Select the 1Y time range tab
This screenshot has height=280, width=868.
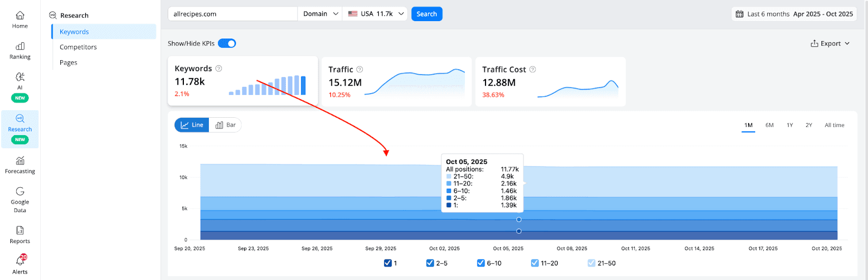790,125
